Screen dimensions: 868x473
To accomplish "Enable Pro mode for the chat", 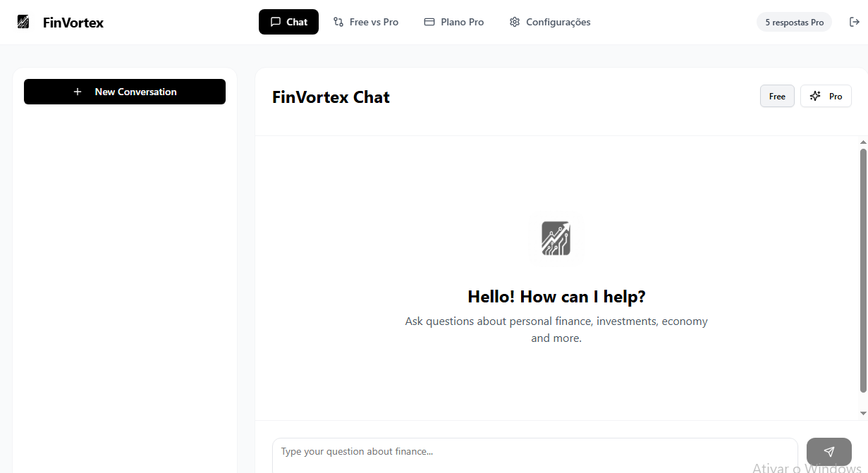I will [x=826, y=96].
